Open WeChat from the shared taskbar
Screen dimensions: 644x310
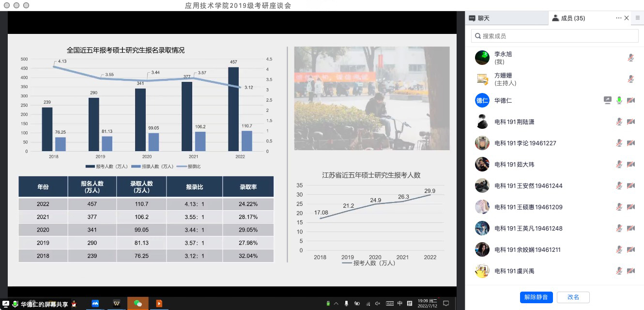point(138,303)
